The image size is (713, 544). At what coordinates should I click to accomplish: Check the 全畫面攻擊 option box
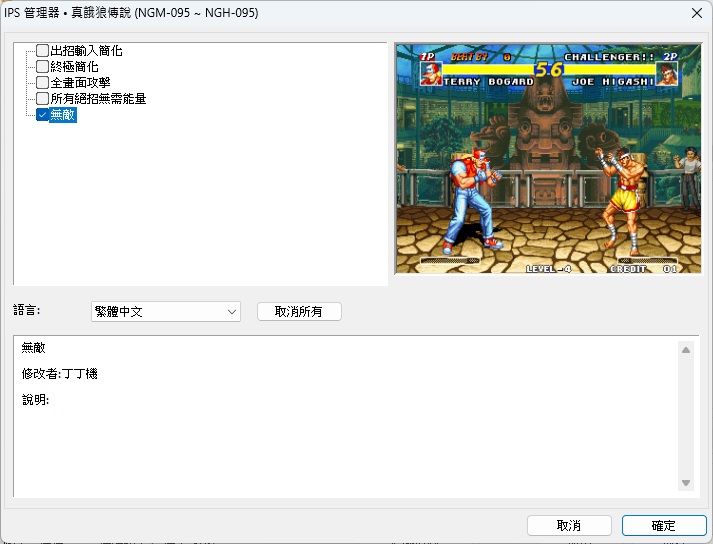(42, 82)
